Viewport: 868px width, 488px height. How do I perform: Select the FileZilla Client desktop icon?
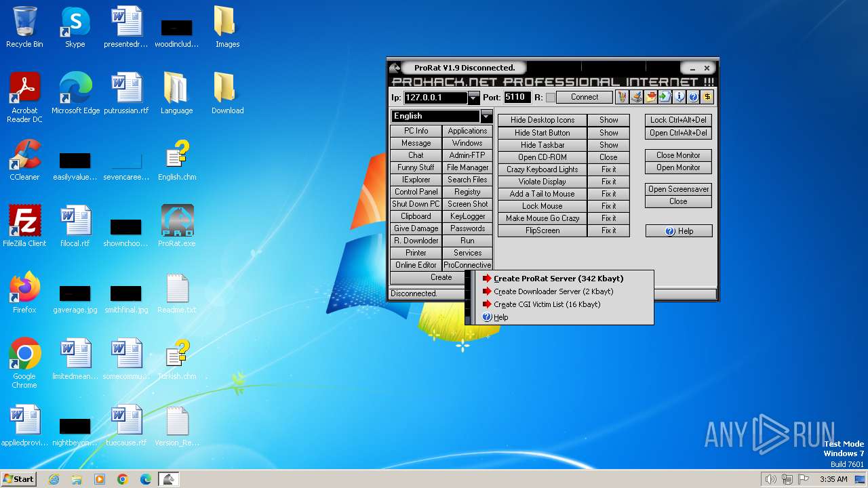tap(24, 227)
